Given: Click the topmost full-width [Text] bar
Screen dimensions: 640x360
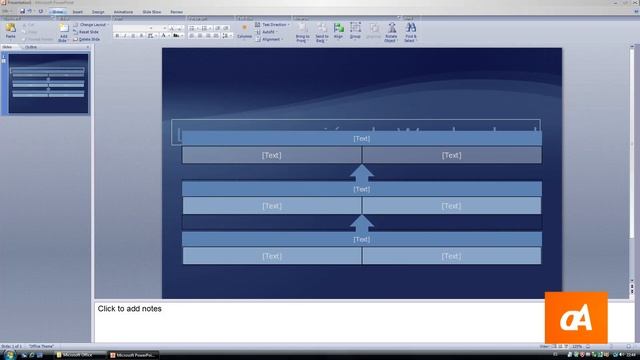Looking at the screenshot, I should tap(362, 138).
